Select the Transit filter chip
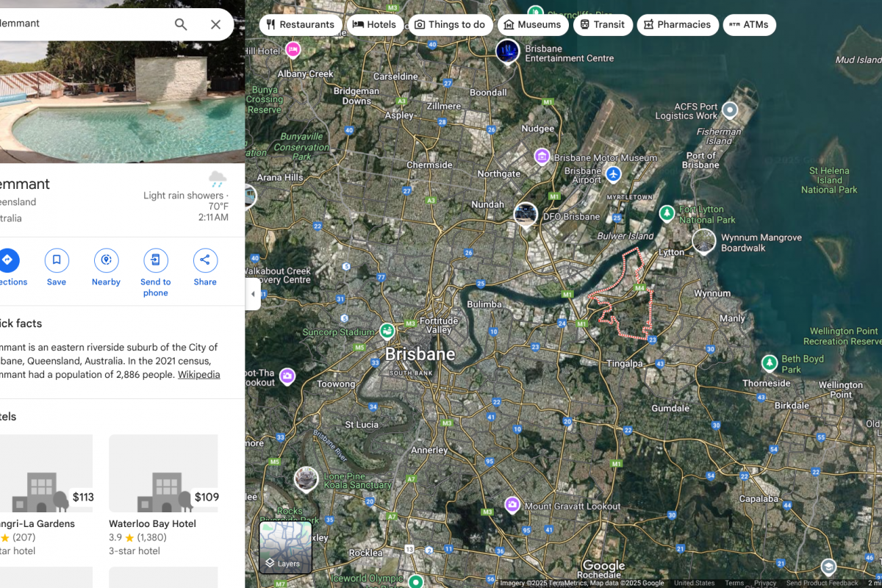The width and height of the screenshot is (882, 588). 602,24
